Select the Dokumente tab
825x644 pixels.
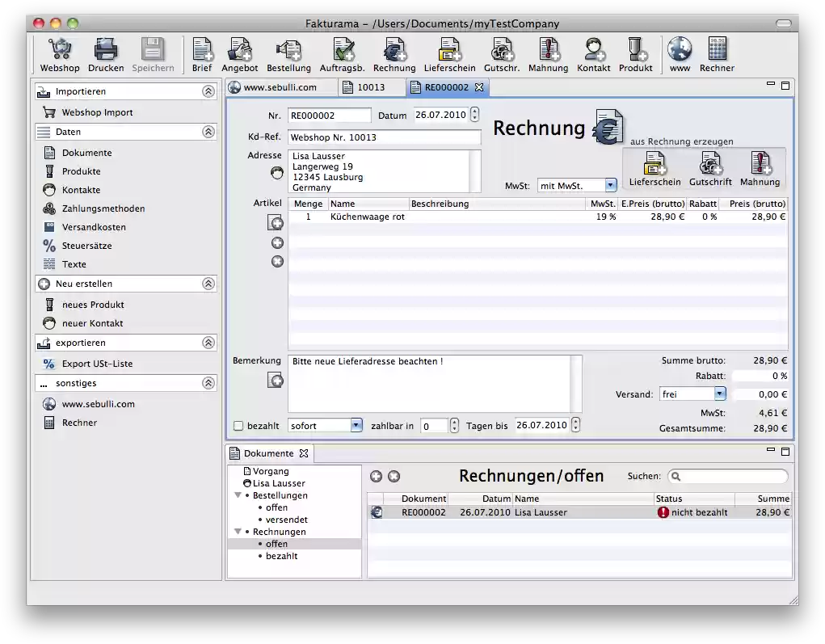click(x=267, y=453)
